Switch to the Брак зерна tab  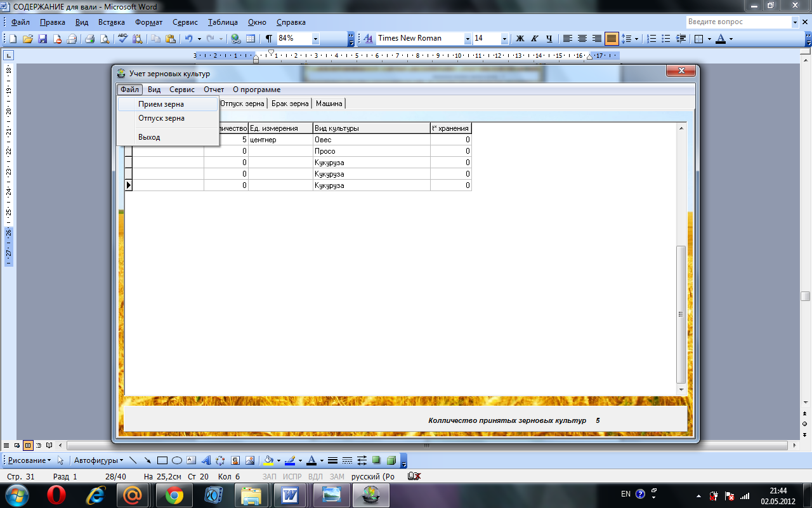(x=290, y=104)
